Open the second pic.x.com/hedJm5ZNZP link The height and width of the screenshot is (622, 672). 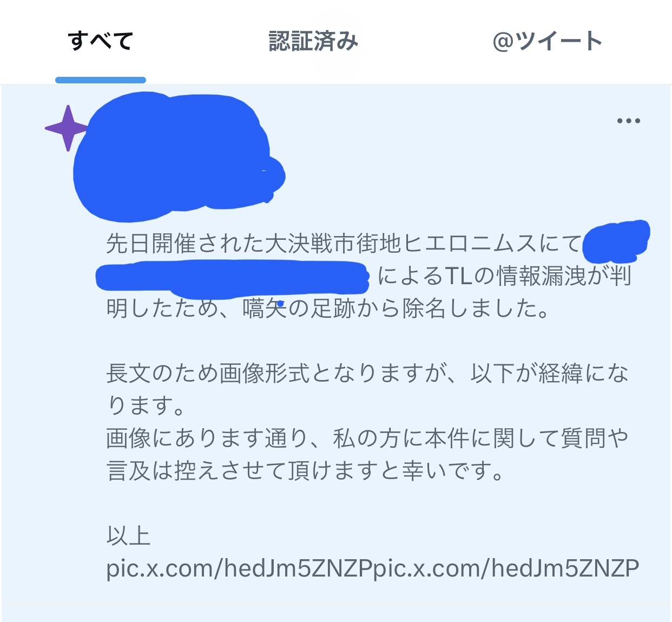tap(507, 568)
